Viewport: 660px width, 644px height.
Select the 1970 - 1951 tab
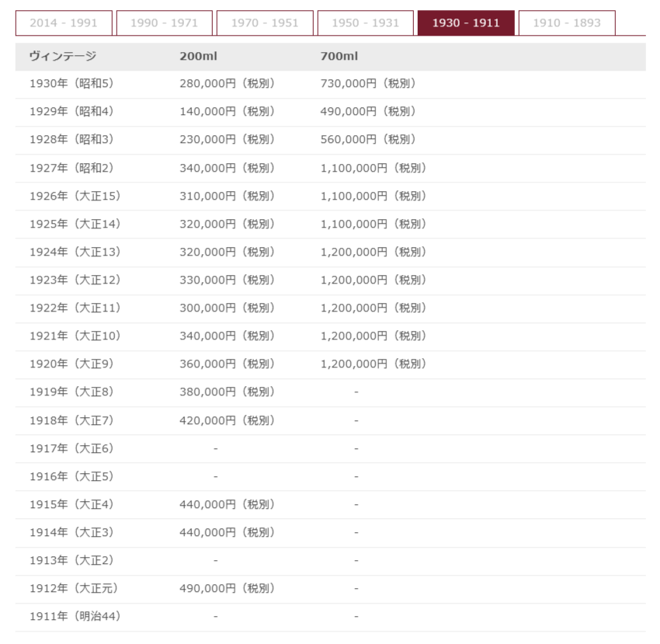[x=265, y=23]
